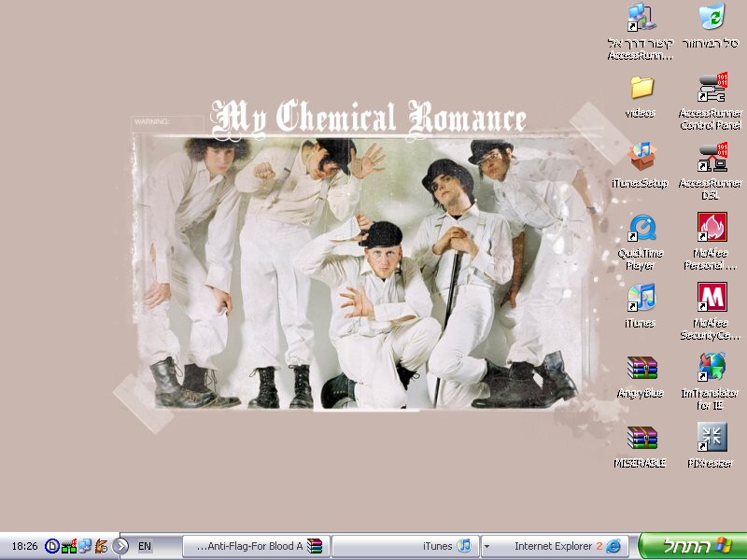Expand hidden system tray icons arrow
This screenshot has width=747, height=560.
coord(120,546)
